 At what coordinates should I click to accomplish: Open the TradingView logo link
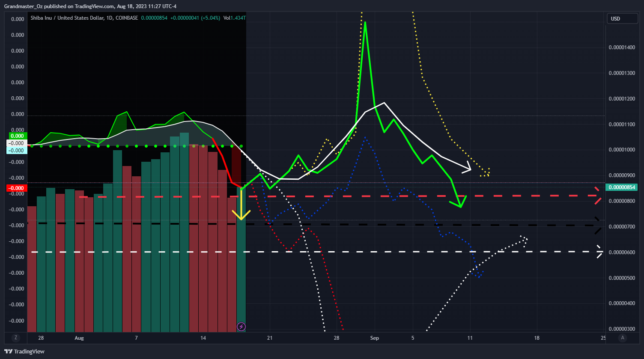point(24,351)
